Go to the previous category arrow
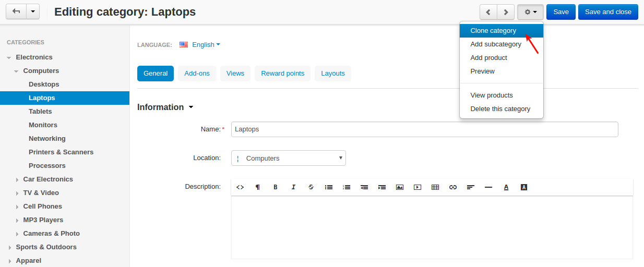644x267 pixels. [x=488, y=12]
